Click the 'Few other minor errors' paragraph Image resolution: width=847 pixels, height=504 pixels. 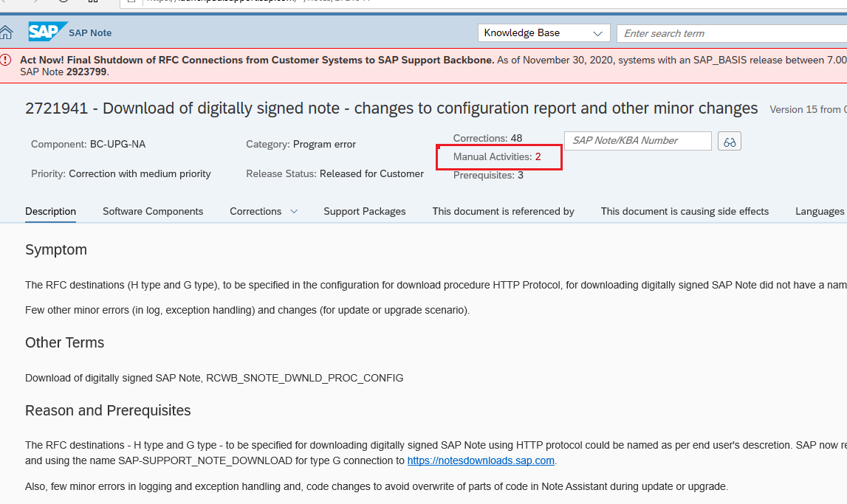pyautogui.click(x=247, y=310)
